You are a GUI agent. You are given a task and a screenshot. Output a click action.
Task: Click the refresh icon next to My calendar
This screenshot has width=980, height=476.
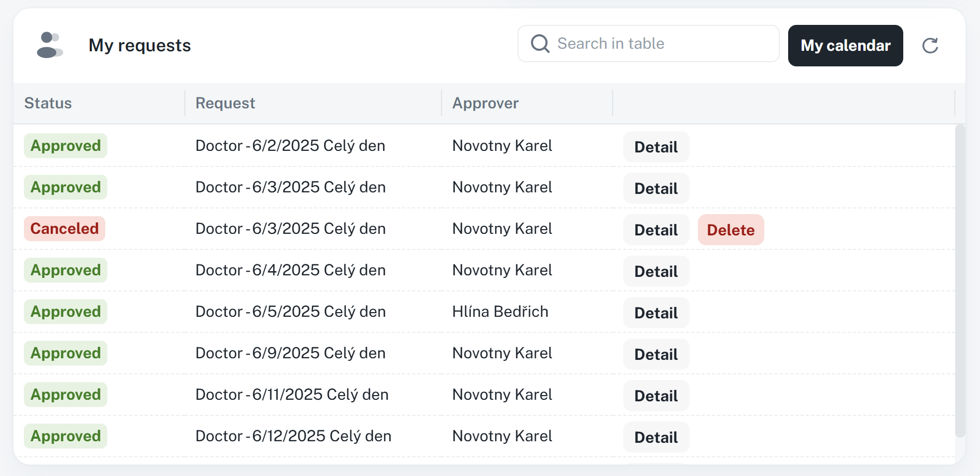pyautogui.click(x=930, y=46)
